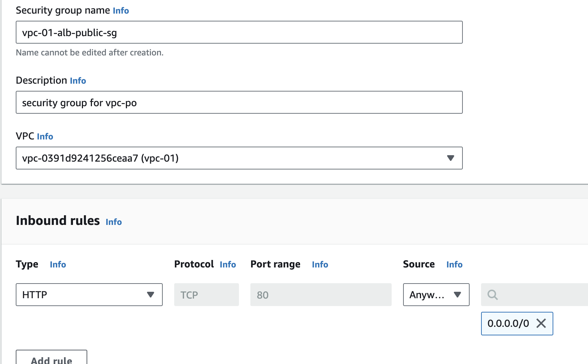Click the Add rule button
This screenshot has height=364, width=588.
(x=52, y=359)
